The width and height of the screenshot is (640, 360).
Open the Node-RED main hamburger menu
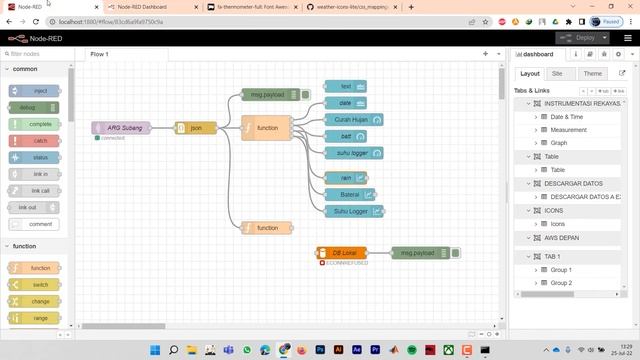click(x=628, y=38)
